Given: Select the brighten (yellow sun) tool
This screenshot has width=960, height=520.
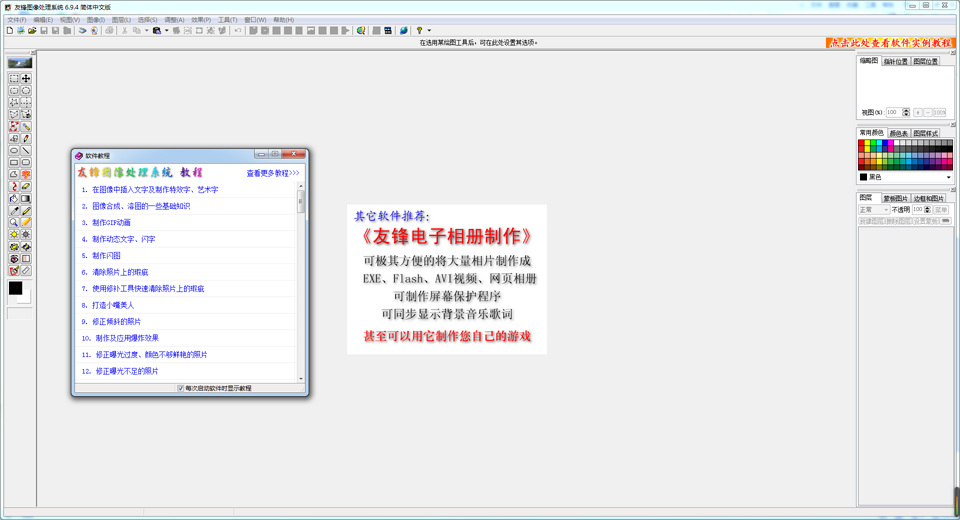Looking at the screenshot, I should [x=13, y=235].
